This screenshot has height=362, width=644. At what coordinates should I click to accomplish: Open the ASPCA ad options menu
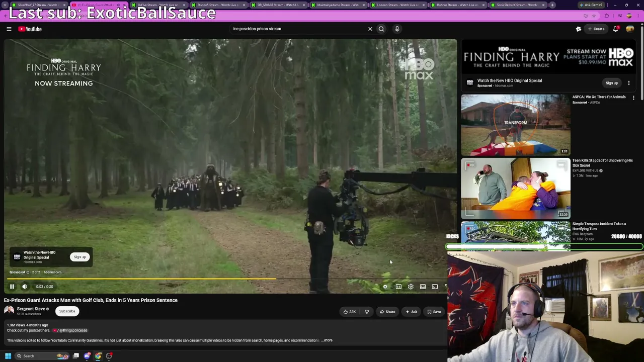pyautogui.click(x=633, y=98)
